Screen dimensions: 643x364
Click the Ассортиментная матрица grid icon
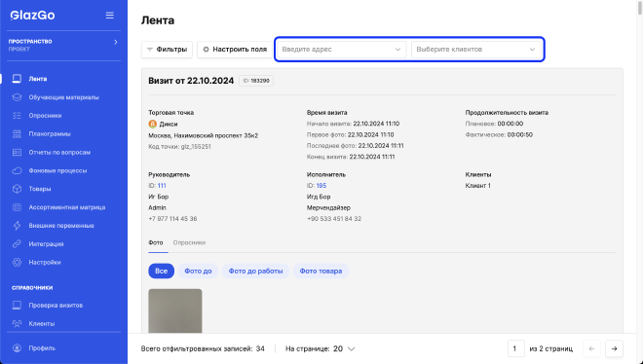(17, 207)
